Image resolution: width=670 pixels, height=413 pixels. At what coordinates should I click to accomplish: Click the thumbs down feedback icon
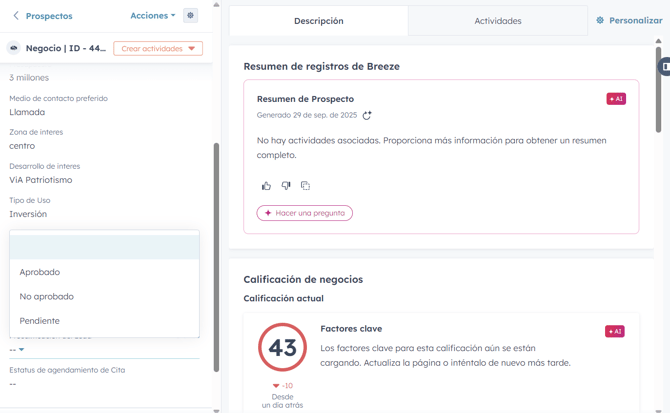[286, 186]
